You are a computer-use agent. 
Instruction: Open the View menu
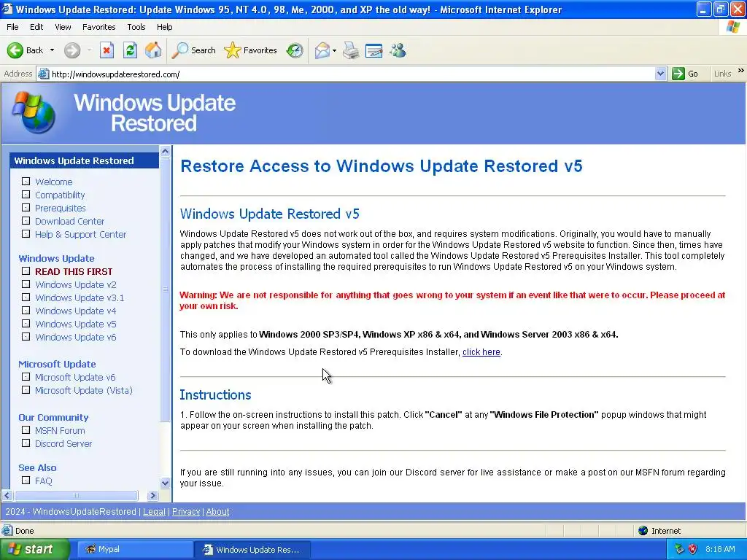[63, 27]
